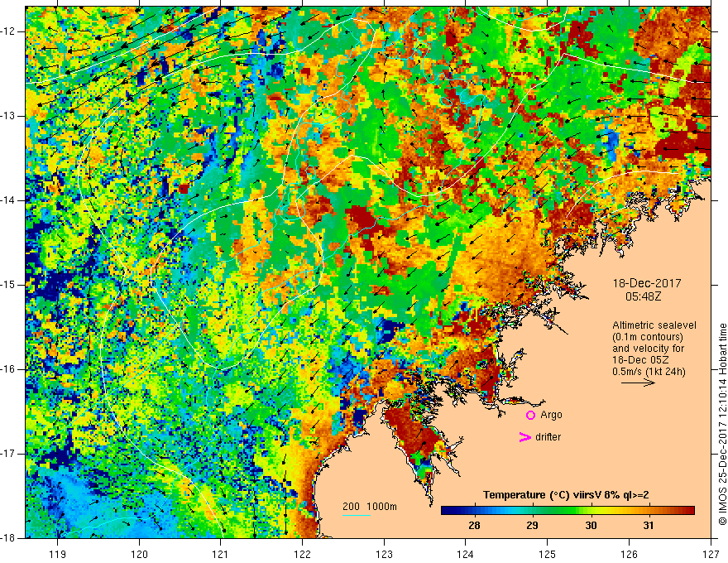Click the 'Temperature (°C) viirsV 8% ql>=2' title
The width and height of the screenshot is (728, 563).
coord(566,495)
